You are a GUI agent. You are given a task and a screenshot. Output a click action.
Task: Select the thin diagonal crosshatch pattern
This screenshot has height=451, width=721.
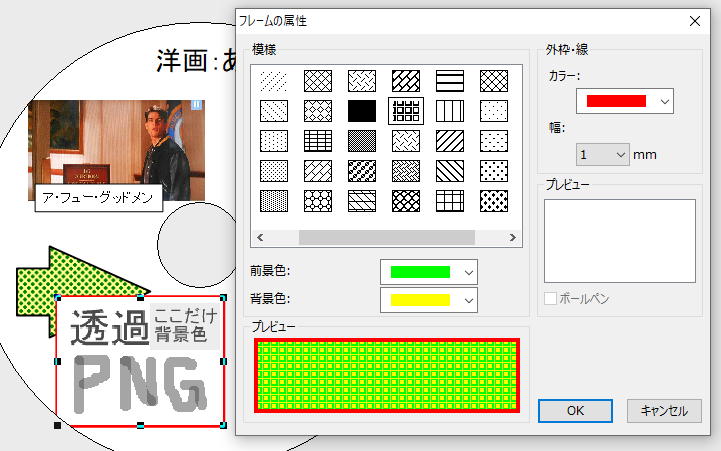318,81
